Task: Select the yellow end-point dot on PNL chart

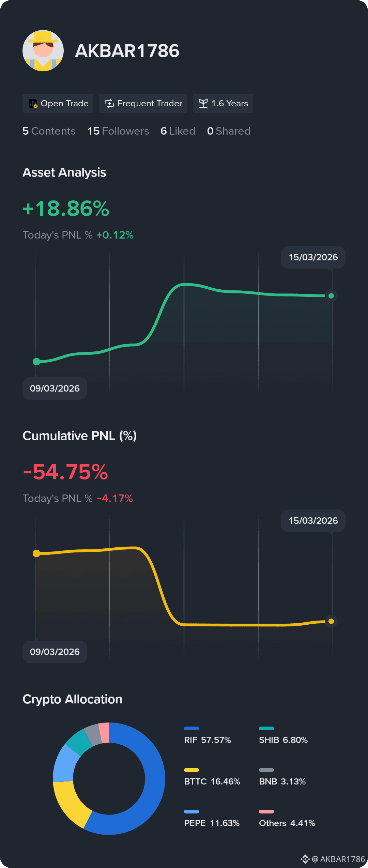Action: point(331,621)
